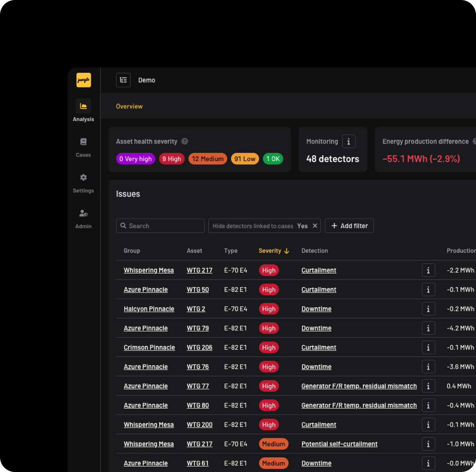This screenshot has height=472, width=476.
Task: Open asset WTG 79 link
Action: click(198, 328)
